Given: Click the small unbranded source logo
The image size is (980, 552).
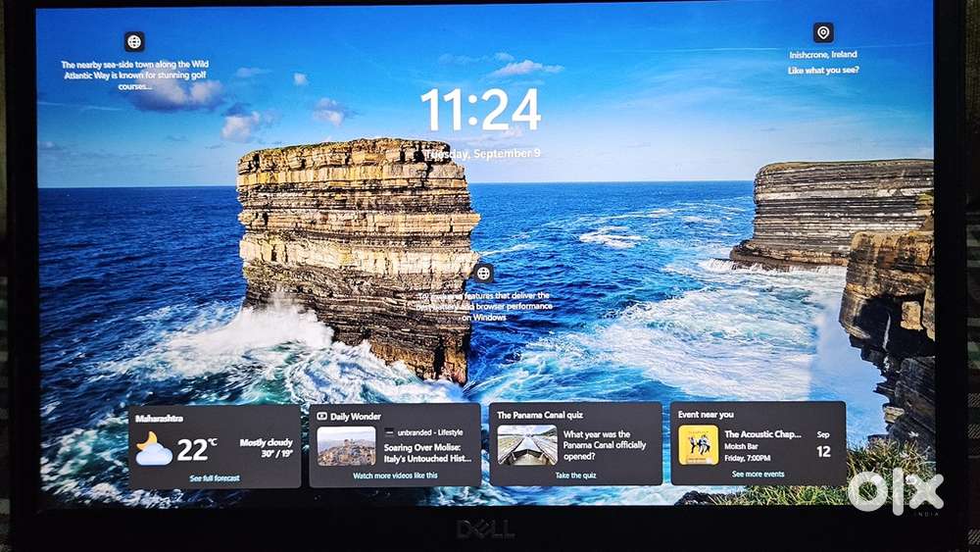Looking at the screenshot, I should (x=389, y=432).
